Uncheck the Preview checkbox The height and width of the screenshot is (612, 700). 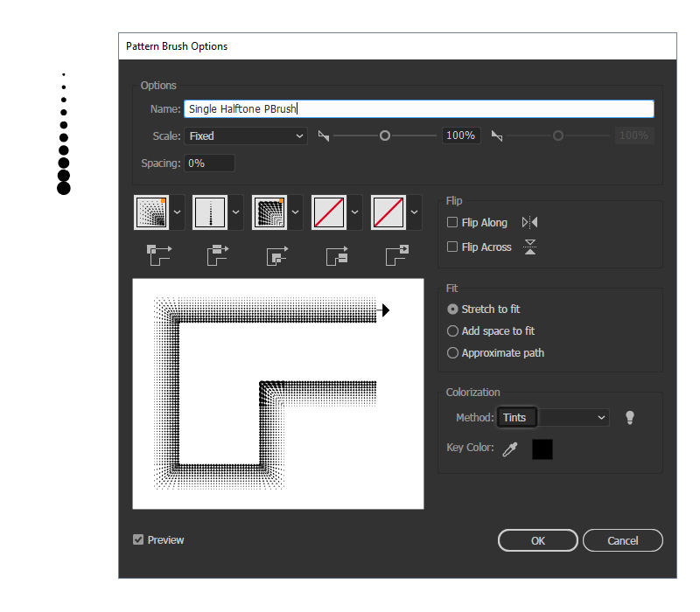(138, 540)
